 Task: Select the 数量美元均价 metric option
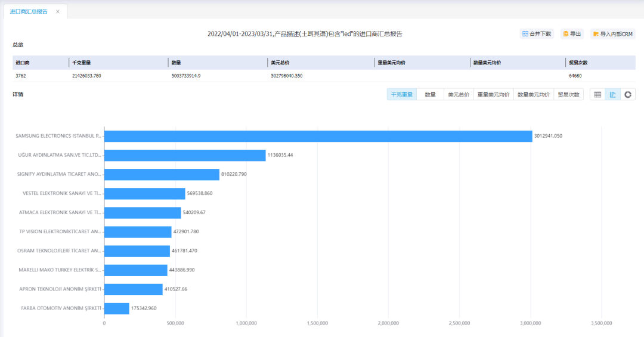(534, 94)
